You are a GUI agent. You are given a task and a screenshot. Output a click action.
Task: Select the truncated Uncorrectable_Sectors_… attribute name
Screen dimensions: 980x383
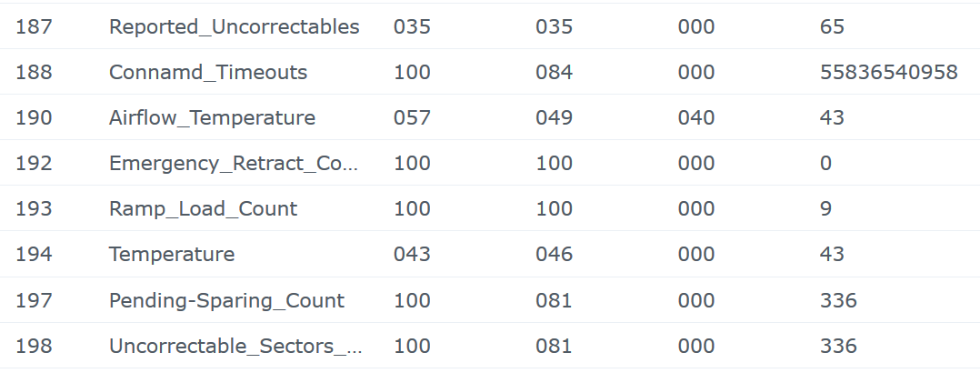coord(235,346)
